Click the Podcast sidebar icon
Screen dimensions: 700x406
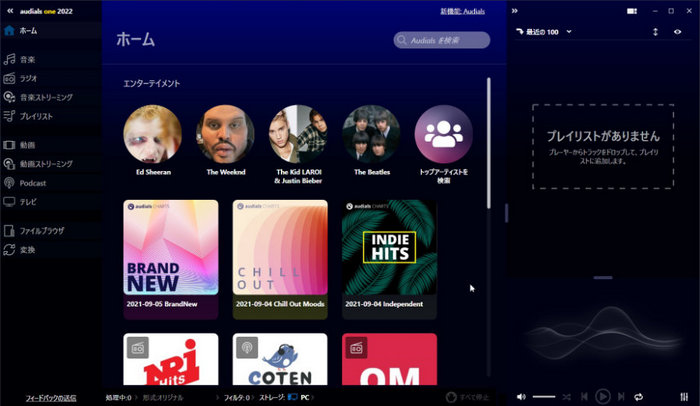[x=9, y=183]
